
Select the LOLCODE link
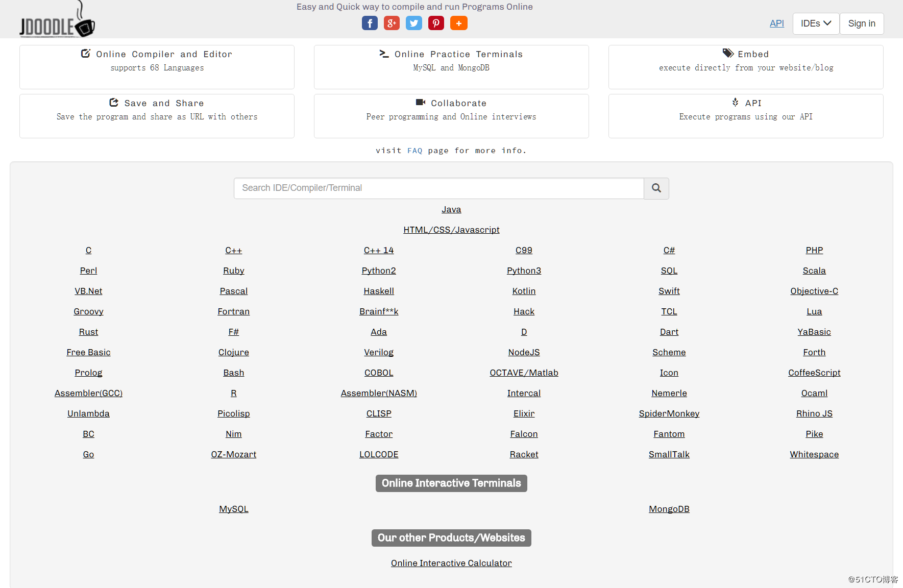pyautogui.click(x=379, y=454)
